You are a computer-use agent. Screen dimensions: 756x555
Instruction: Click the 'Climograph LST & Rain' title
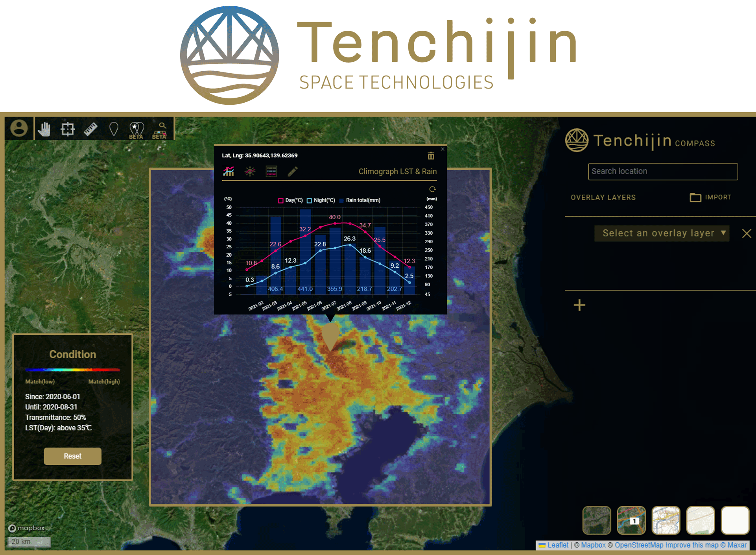pos(397,172)
